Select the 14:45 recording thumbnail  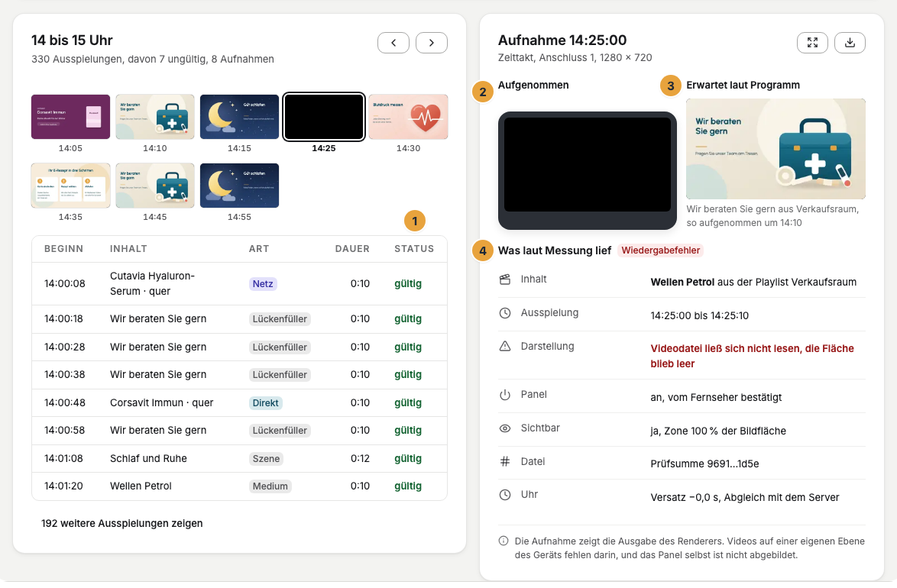coord(155,186)
